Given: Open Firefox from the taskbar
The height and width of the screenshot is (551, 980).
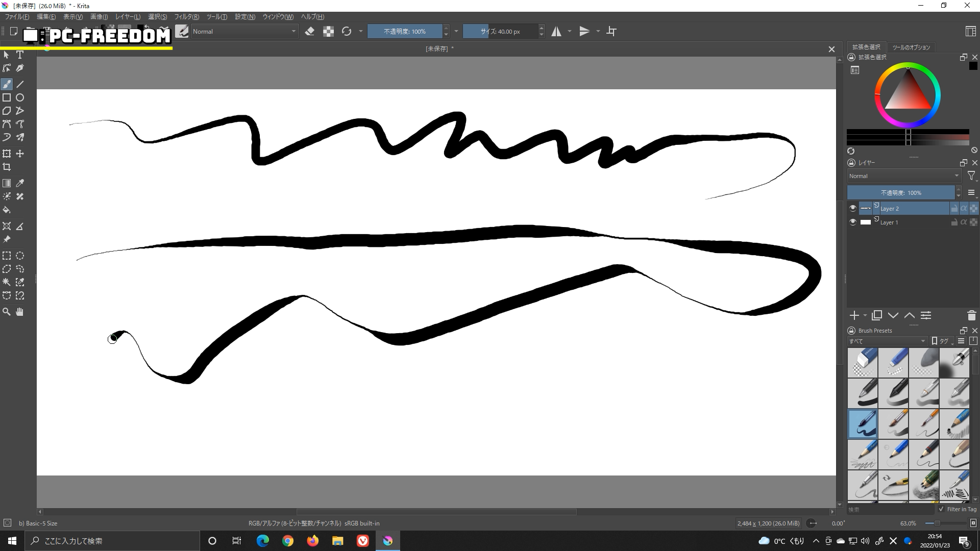Looking at the screenshot, I should (x=312, y=541).
